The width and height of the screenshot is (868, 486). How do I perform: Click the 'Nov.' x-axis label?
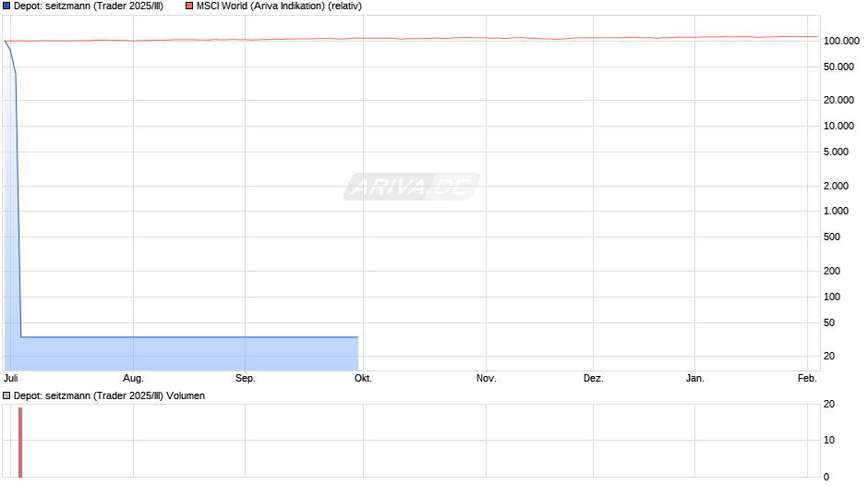click(x=486, y=378)
